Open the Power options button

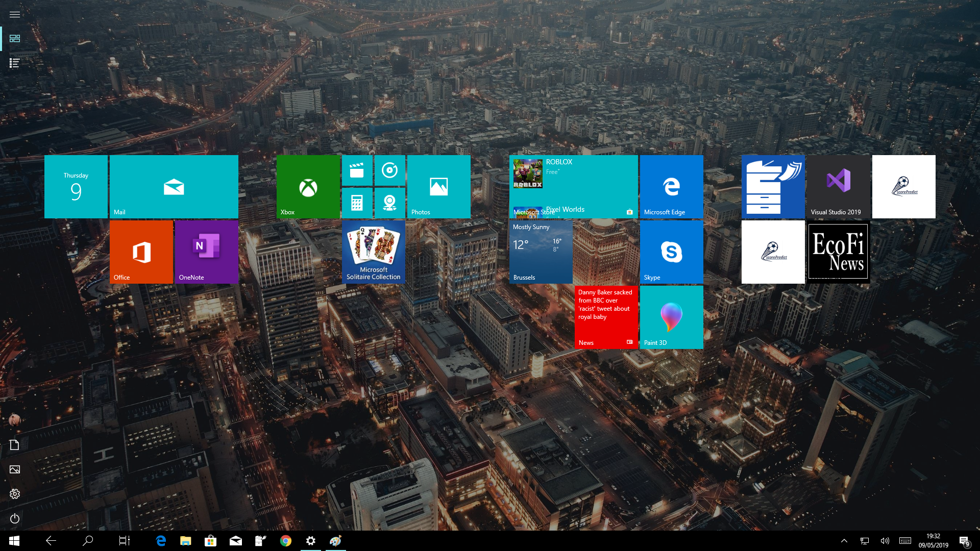[15, 518]
